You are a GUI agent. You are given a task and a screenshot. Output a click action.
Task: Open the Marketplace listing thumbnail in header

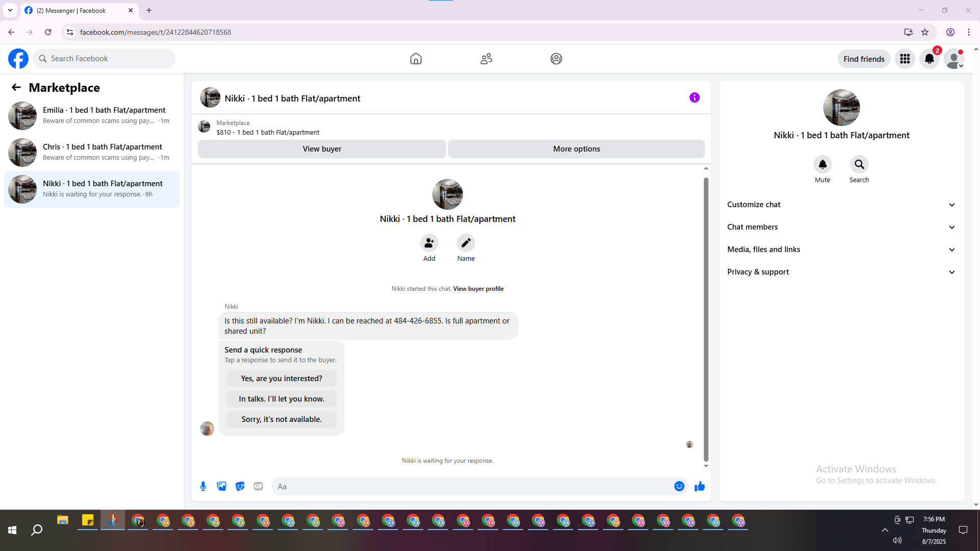204,127
